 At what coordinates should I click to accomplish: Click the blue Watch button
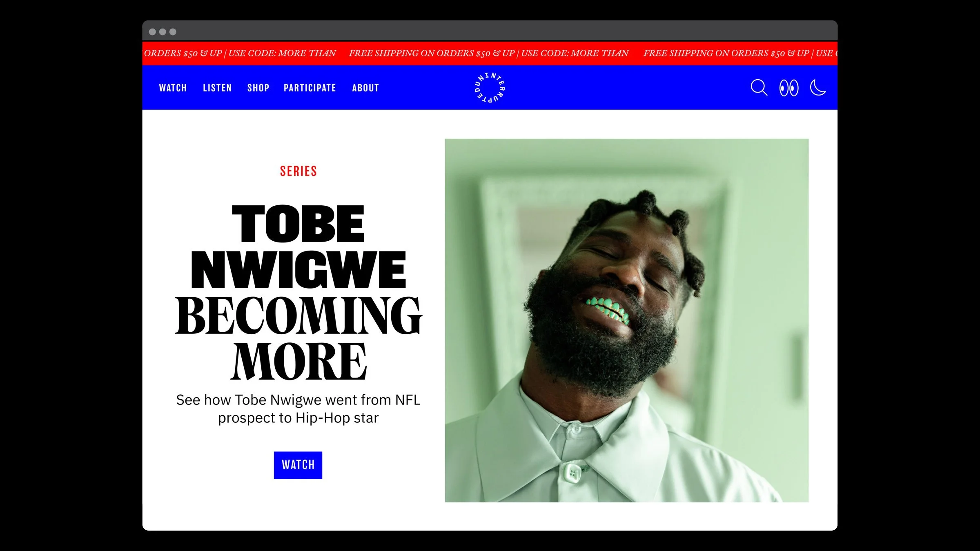298,465
